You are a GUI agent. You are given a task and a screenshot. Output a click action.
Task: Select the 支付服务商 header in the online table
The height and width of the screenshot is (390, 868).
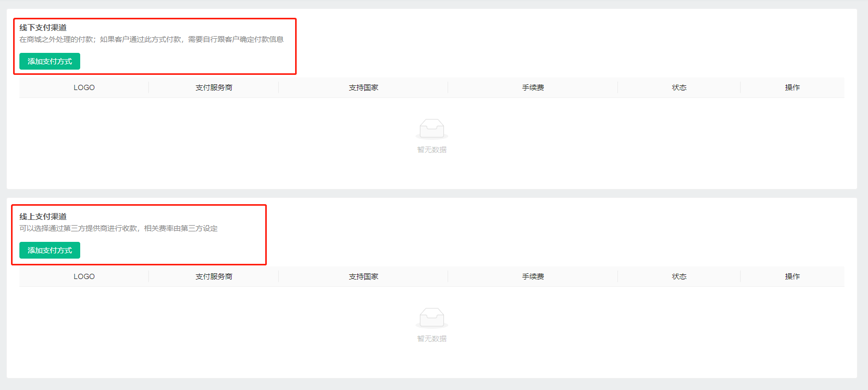tap(214, 276)
